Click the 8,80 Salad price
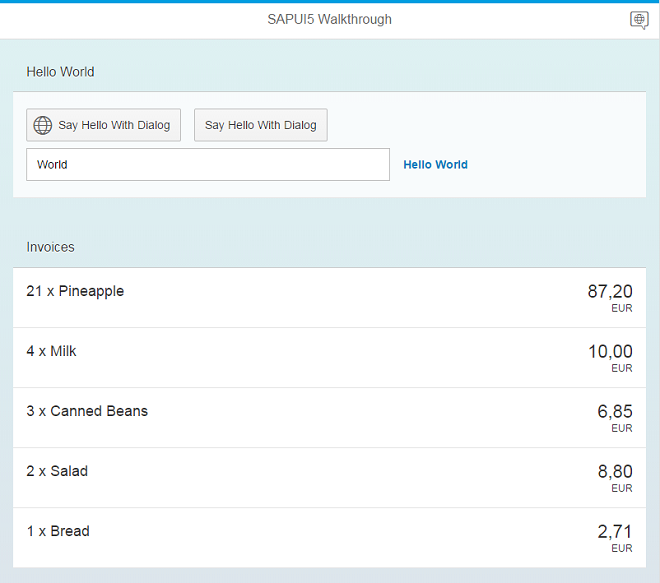 pyautogui.click(x=614, y=471)
